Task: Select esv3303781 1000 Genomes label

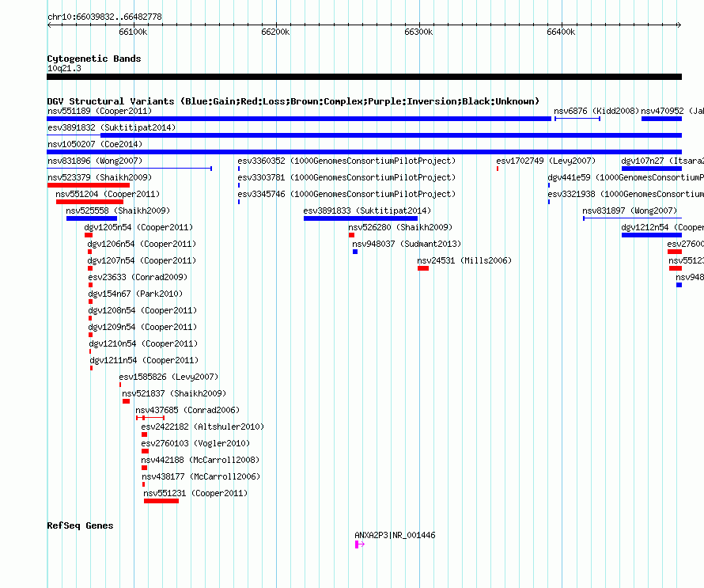Action: tap(346, 177)
